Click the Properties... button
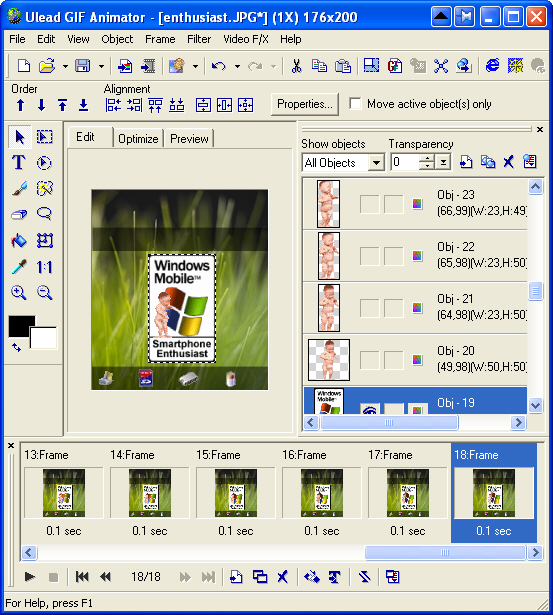Image resolution: width=553 pixels, height=615 pixels. pos(305,104)
